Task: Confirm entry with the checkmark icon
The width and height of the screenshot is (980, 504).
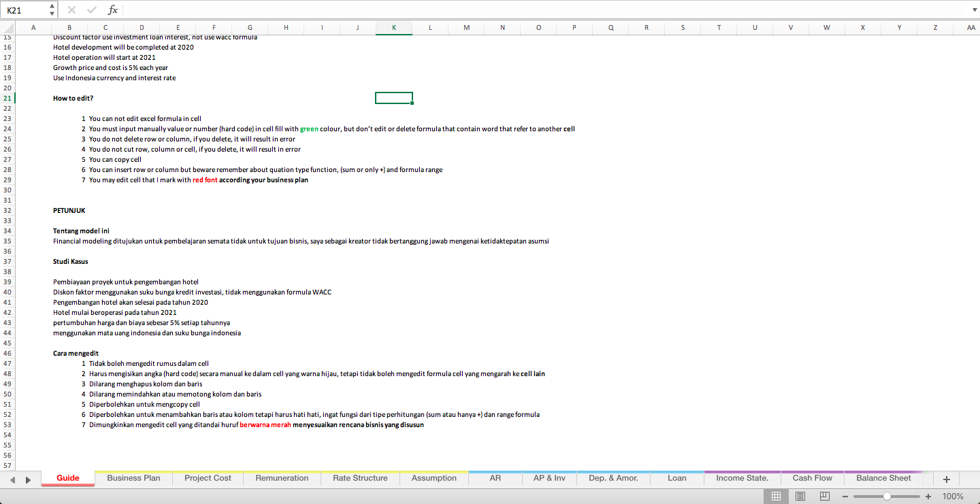Action: click(92, 10)
